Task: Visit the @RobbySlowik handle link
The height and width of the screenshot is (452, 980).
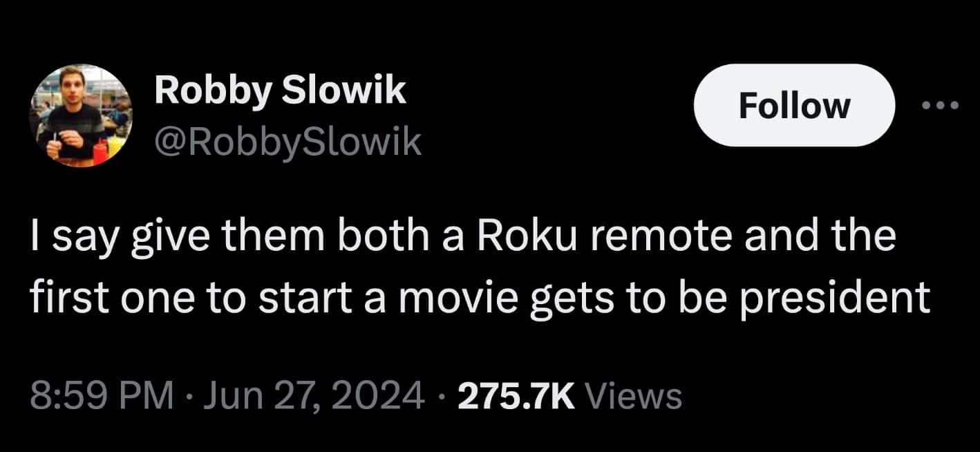Action: [x=288, y=142]
